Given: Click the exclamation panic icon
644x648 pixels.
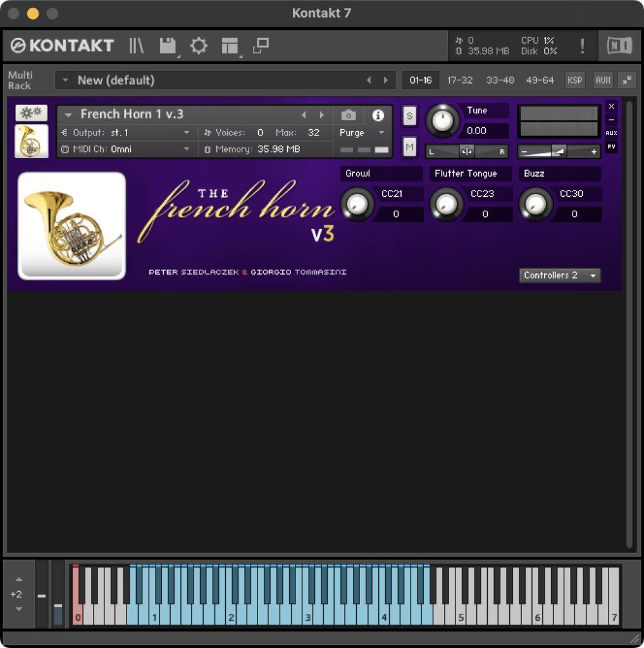Looking at the screenshot, I should pyautogui.click(x=582, y=46).
